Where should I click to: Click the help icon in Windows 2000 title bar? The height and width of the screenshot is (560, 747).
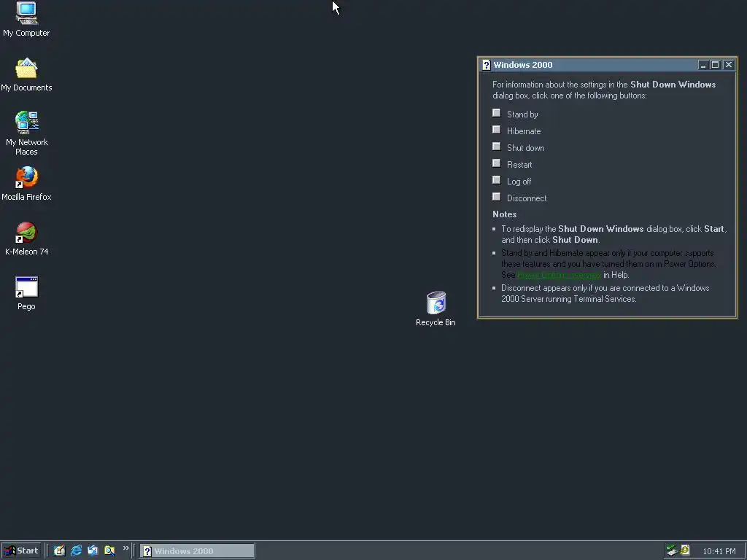coord(486,65)
